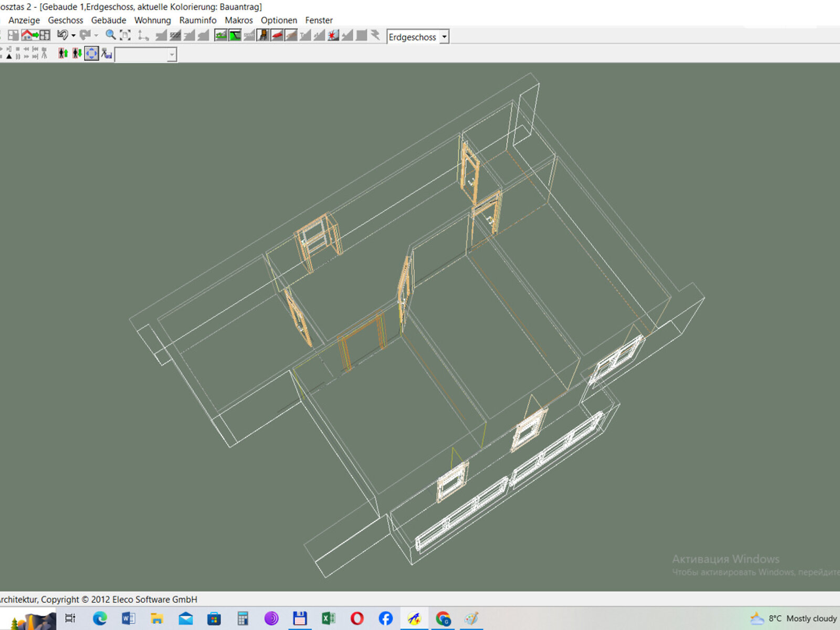Open Microsoft Edge from taskbar

(100, 618)
